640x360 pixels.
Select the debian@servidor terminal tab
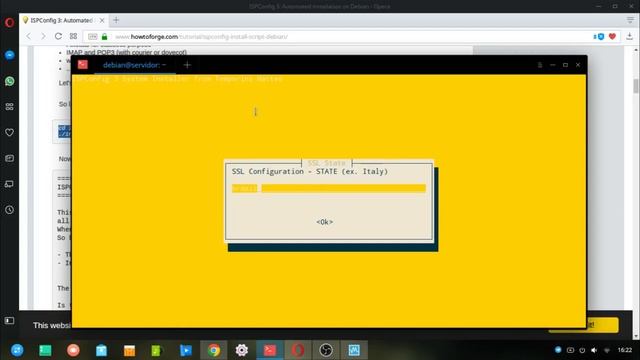click(134, 65)
